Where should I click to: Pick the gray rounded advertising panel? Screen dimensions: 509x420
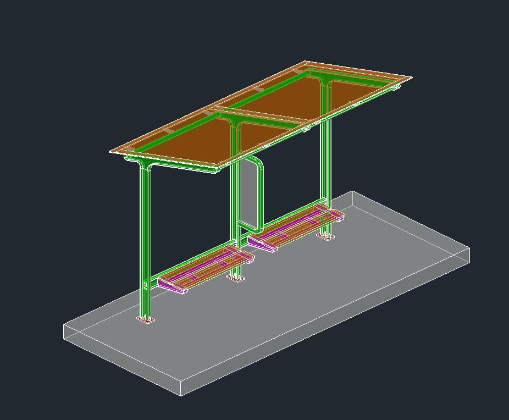coord(250,194)
